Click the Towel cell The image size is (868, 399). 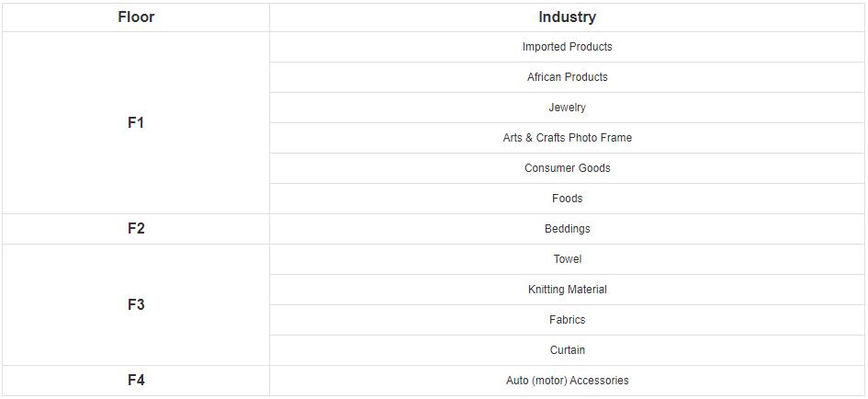point(567,259)
